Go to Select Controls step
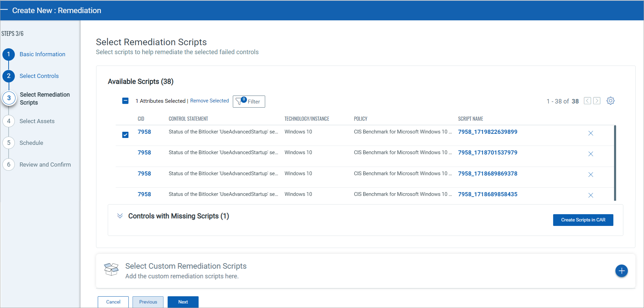This screenshot has height=308, width=644. (39, 76)
